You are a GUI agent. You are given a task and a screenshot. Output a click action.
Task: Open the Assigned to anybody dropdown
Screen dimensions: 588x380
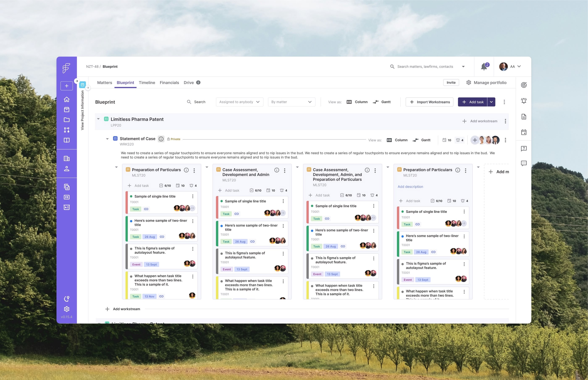[240, 102]
